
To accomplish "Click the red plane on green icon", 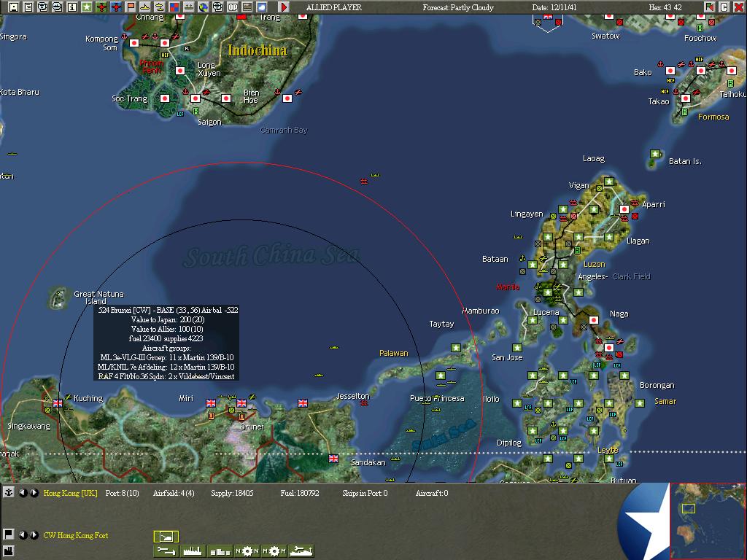I will (x=101, y=7).
